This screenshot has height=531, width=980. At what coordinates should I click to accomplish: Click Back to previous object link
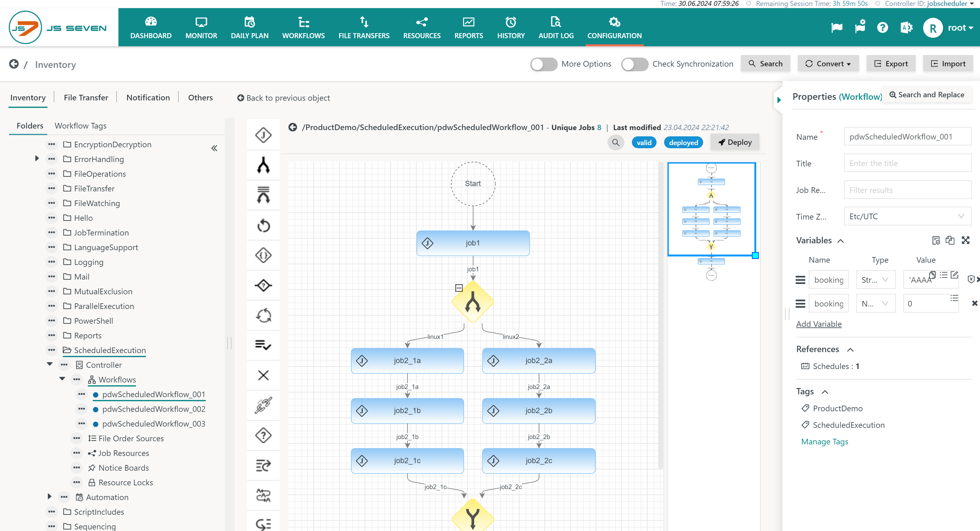pyautogui.click(x=283, y=98)
